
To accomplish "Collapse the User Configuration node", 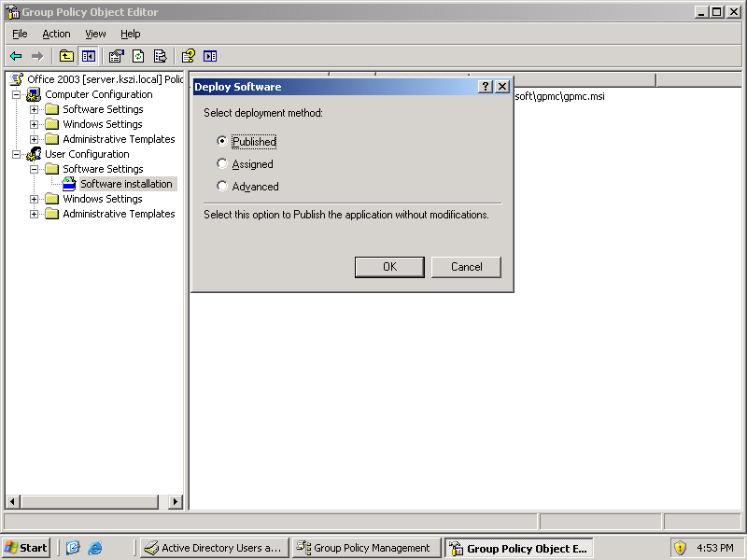I will (x=16, y=154).
